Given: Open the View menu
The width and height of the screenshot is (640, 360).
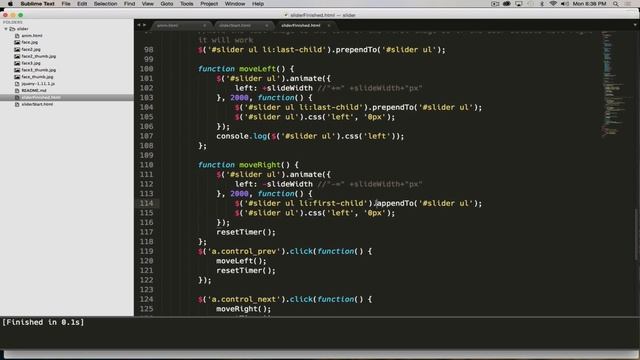Looking at the screenshot, I should coord(147,4).
